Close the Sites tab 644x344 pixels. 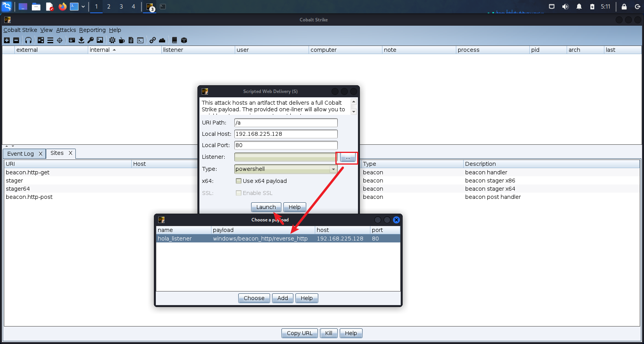coord(70,153)
